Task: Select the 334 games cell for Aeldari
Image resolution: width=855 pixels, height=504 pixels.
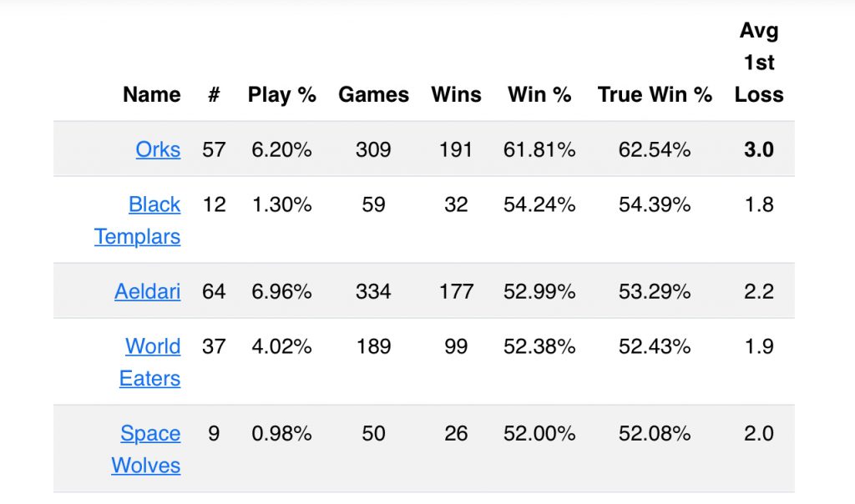Action: [x=373, y=292]
